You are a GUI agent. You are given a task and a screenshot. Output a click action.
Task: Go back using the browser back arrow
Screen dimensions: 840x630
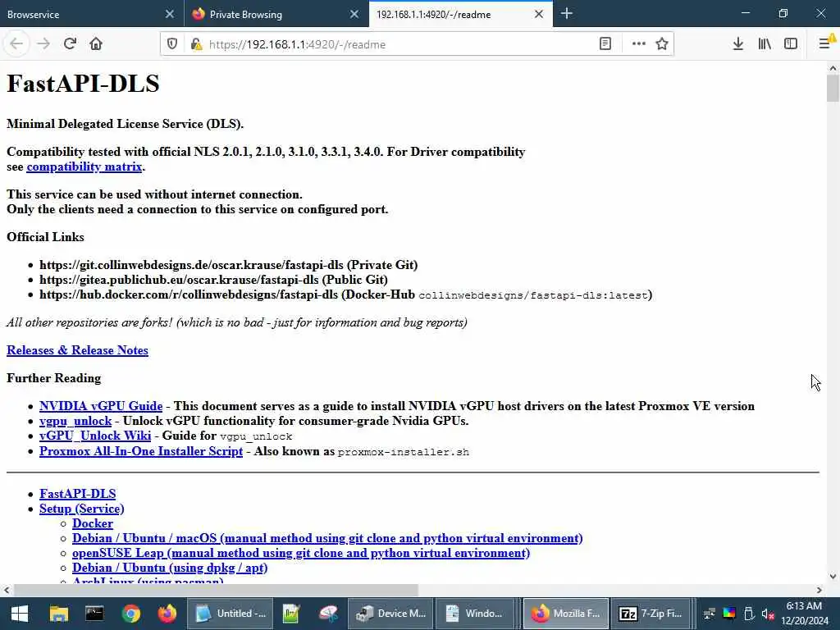pyautogui.click(x=16, y=44)
